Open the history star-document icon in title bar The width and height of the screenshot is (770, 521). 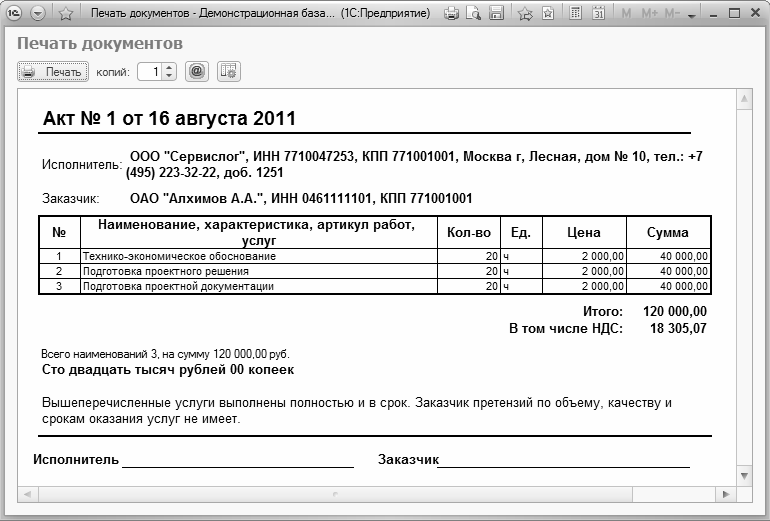tap(549, 14)
